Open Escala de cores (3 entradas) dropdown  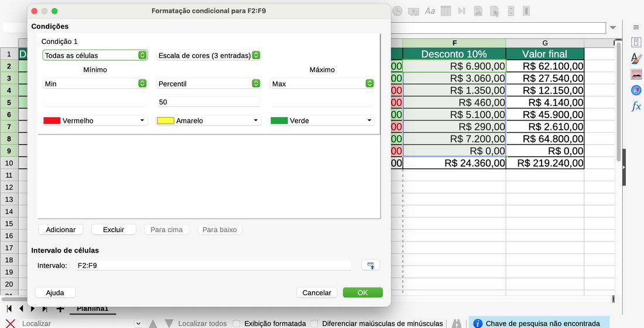click(x=208, y=56)
